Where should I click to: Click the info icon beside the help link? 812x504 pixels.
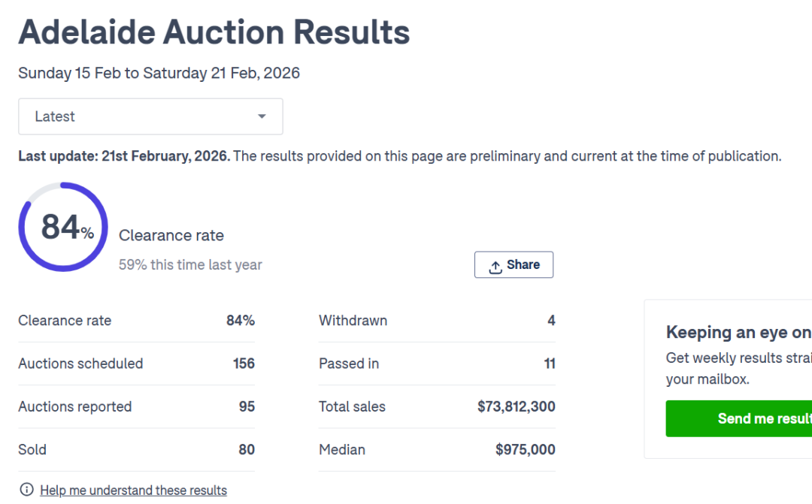tap(27, 490)
